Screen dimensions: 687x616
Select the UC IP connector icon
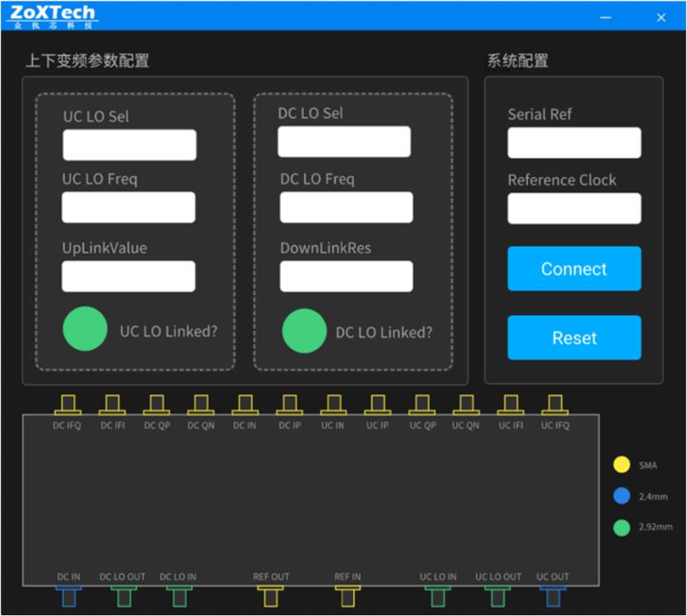[378, 404]
